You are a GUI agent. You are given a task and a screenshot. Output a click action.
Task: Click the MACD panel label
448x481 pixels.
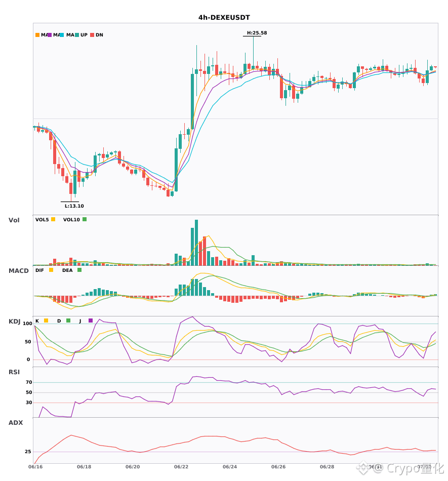point(18,271)
